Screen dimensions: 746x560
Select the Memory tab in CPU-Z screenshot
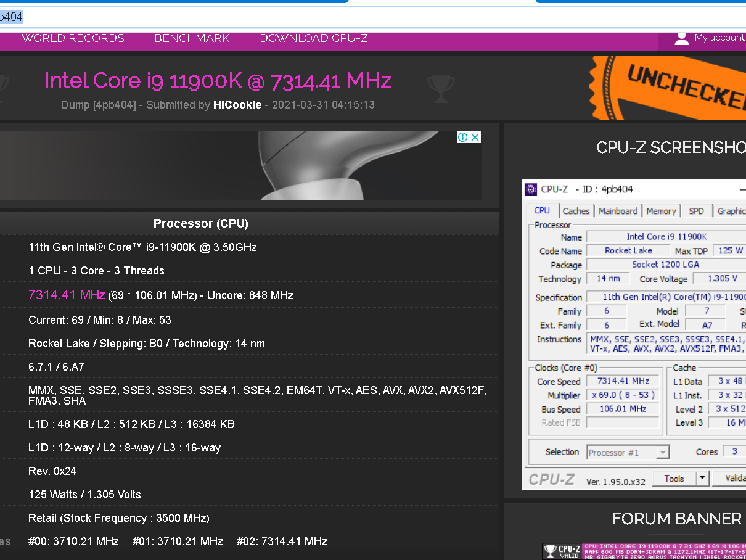pyautogui.click(x=661, y=211)
